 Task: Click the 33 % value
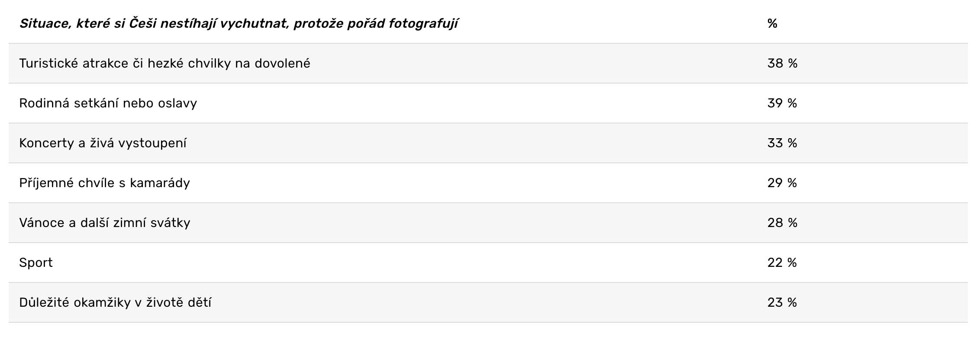click(x=782, y=143)
